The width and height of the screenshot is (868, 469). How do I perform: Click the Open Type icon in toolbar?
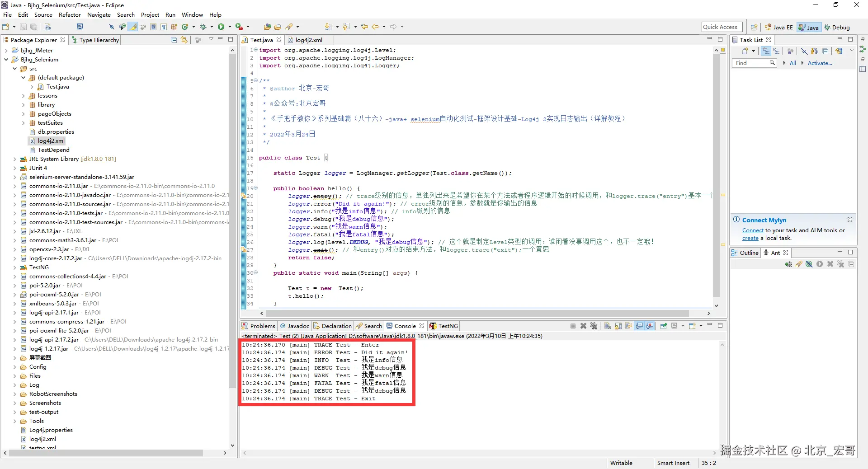[x=267, y=27]
